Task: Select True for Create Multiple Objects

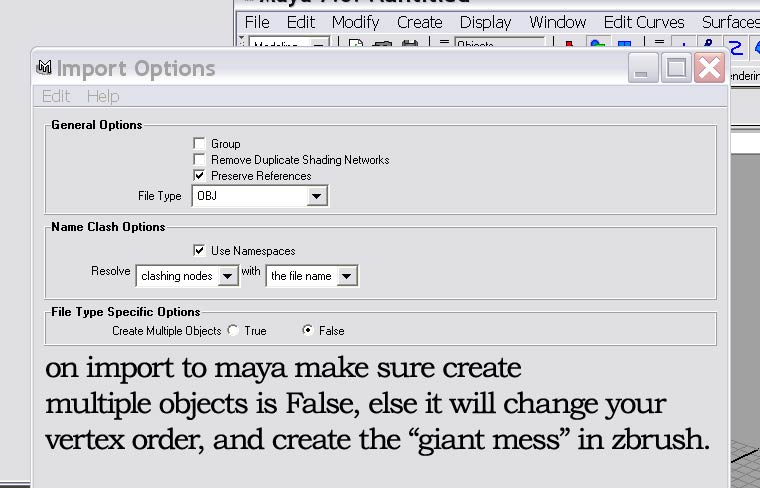Action: click(x=233, y=331)
